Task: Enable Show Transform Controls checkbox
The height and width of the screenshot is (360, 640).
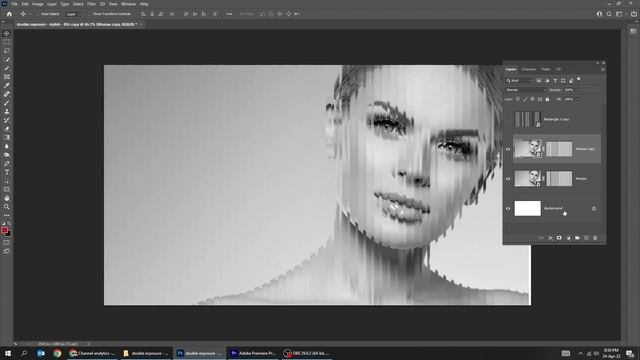Action: 91,14
